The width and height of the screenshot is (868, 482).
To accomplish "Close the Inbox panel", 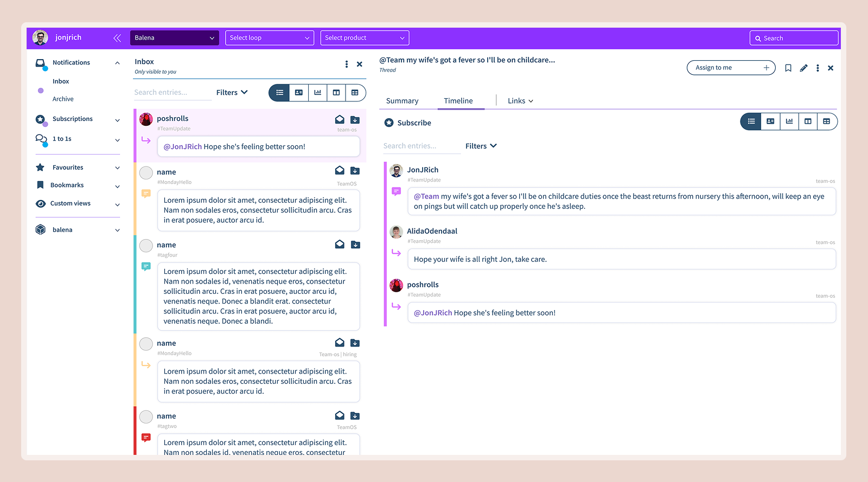I will 359,64.
